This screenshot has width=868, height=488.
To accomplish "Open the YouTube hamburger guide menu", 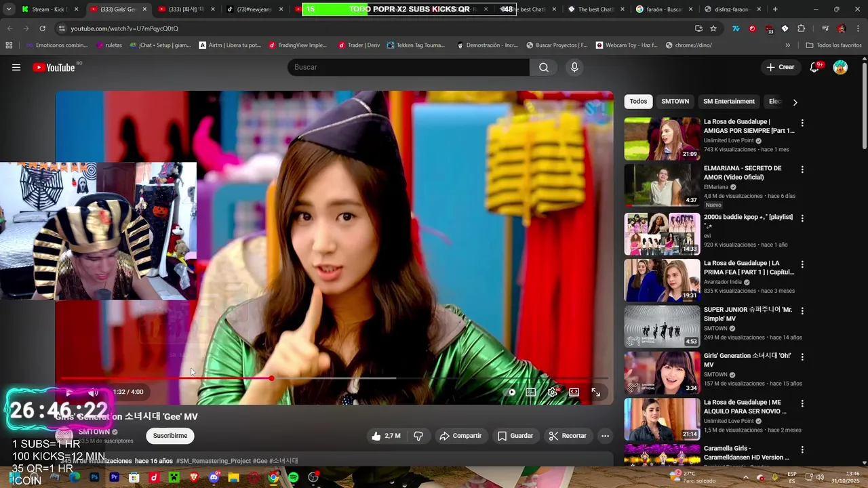I will (x=16, y=67).
